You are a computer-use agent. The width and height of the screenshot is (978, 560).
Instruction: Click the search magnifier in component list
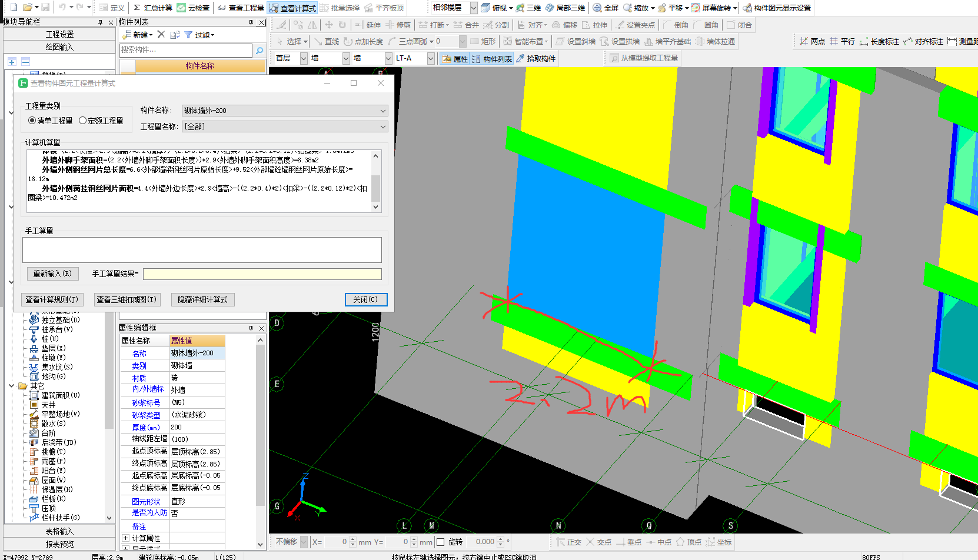[x=259, y=51]
